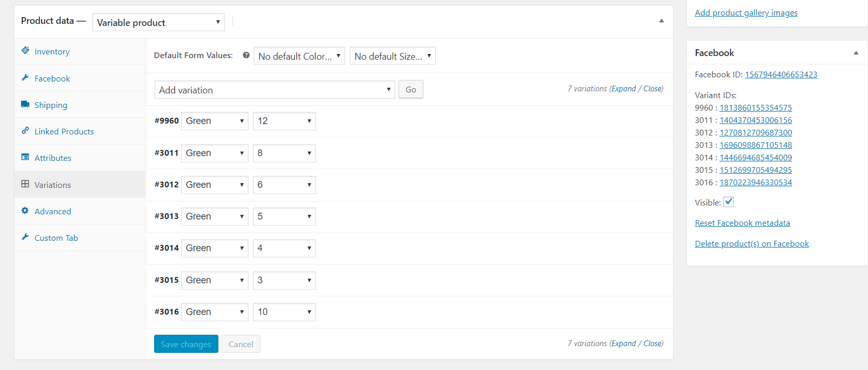This screenshot has height=370, width=868.
Task: Open variant 3013 Facebook ID link
Action: (755, 145)
